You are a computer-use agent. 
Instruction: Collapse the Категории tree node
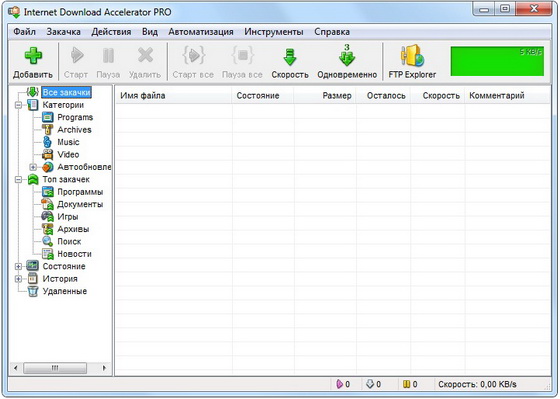pos(18,105)
